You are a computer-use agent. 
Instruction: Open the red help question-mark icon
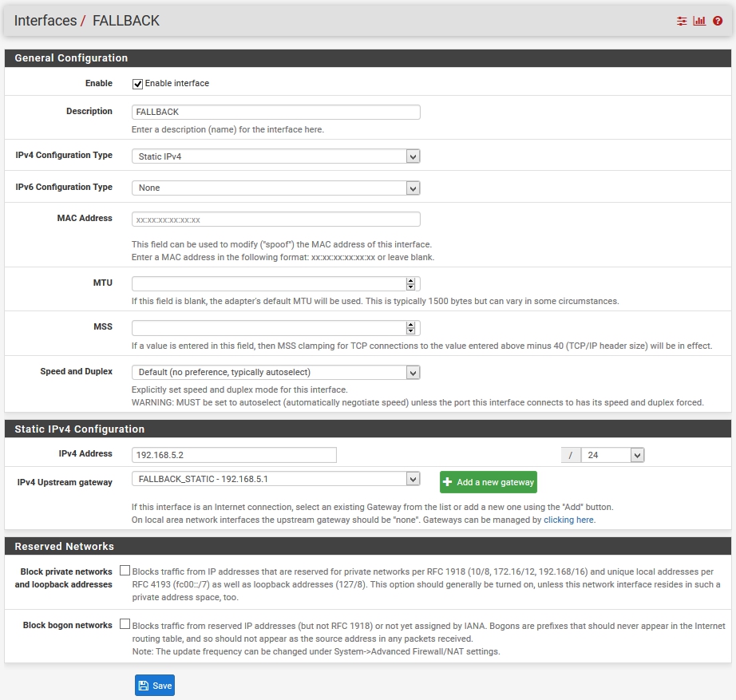[x=718, y=21]
